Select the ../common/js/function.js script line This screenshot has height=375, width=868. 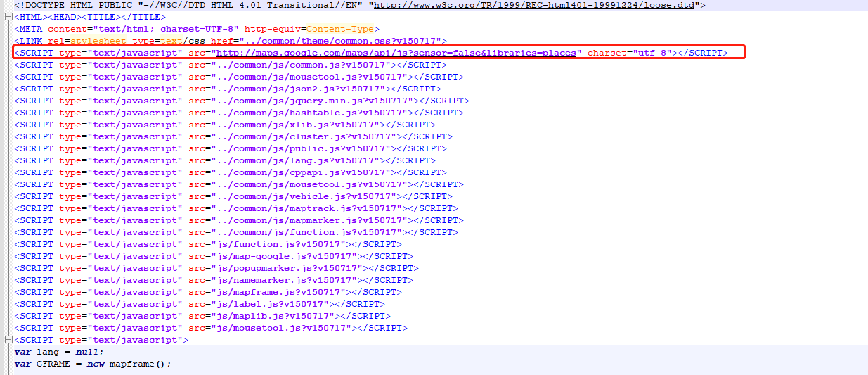236,233
